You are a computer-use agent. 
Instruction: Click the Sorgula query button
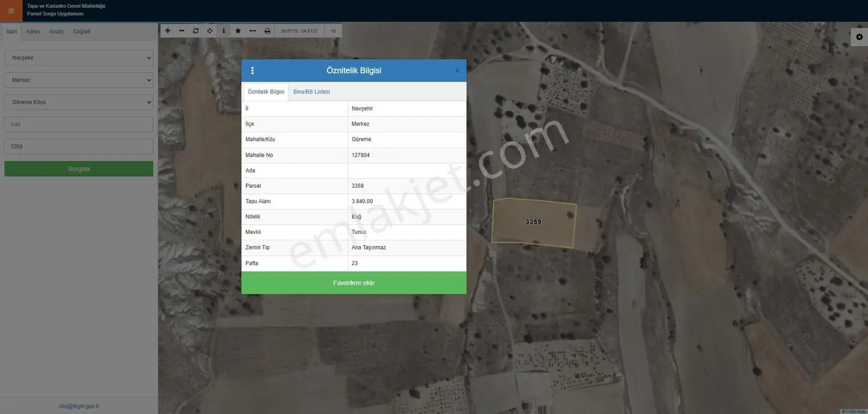(x=79, y=169)
